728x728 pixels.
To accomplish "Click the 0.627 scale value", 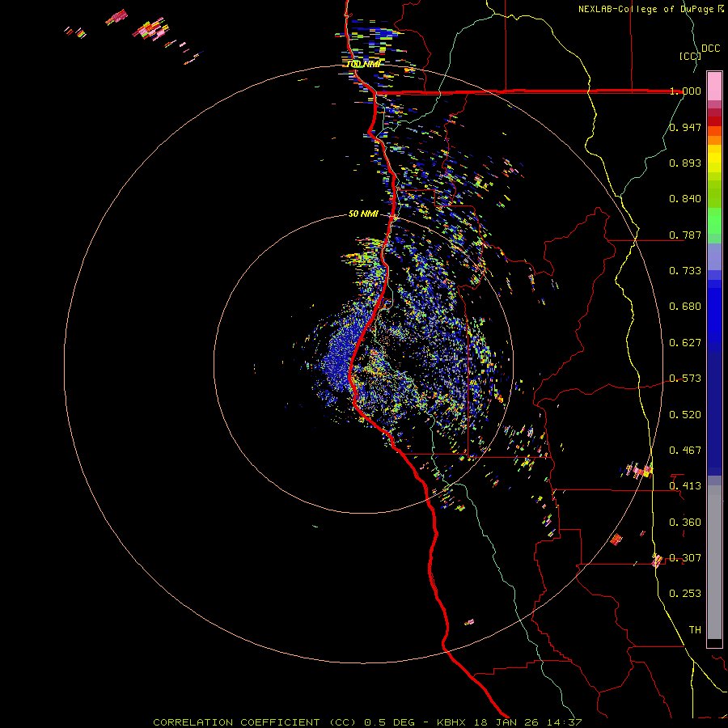I will 685,343.
